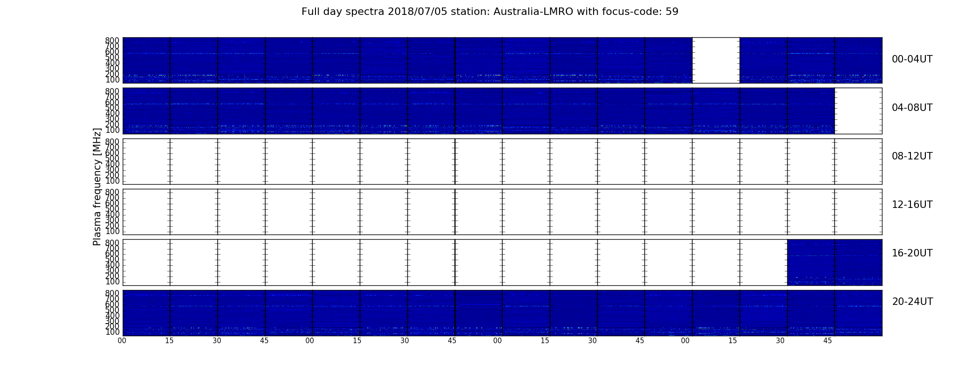The height and width of the screenshot is (373, 980).
Task: Click the blue spectrogram in the 20-24UT panel
Action: tap(502, 313)
